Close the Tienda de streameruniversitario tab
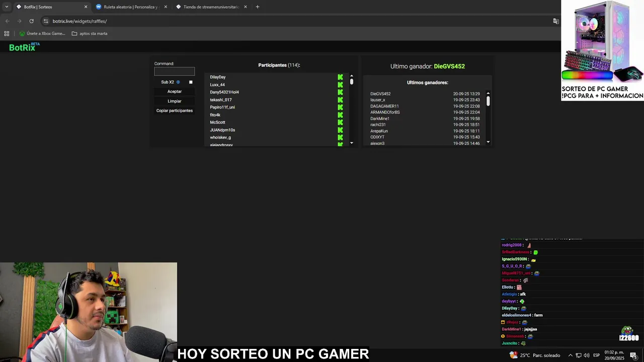The image size is (644, 362). (x=246, y=7)
